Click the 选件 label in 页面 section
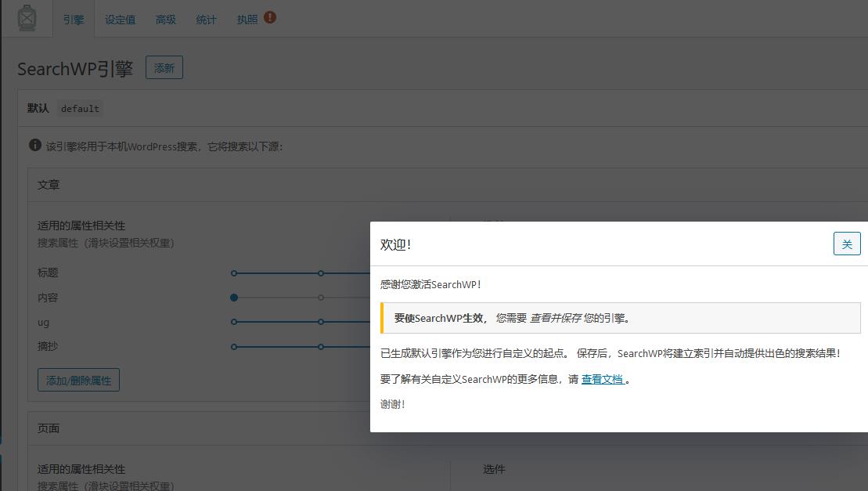Viewport: 868px width, 491px height. pos(495,469)
